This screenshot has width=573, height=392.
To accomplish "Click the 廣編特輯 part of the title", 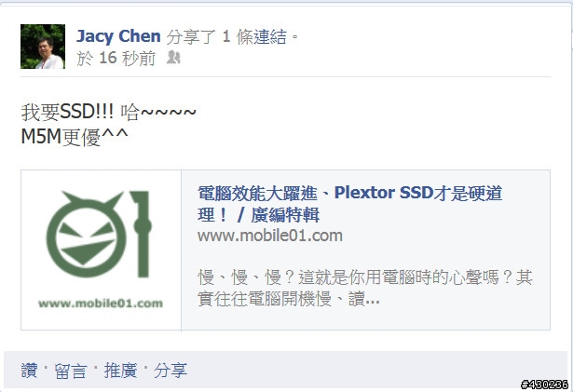I will 285,215.
